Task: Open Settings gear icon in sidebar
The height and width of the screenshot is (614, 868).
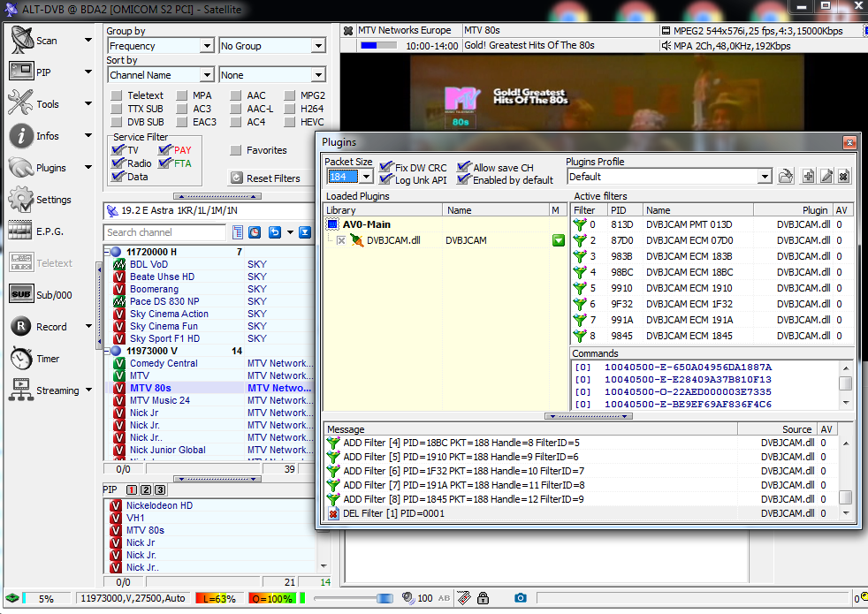Action: (x=21, y=199)
